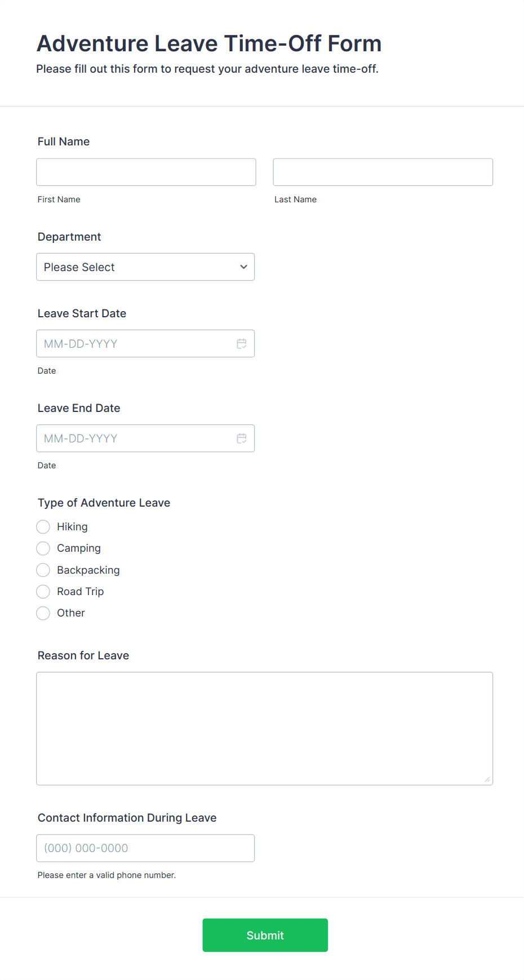Grab the Reason for Leave resize handle
This screenshot has width=524, height=980.
[x=487, y=779]
